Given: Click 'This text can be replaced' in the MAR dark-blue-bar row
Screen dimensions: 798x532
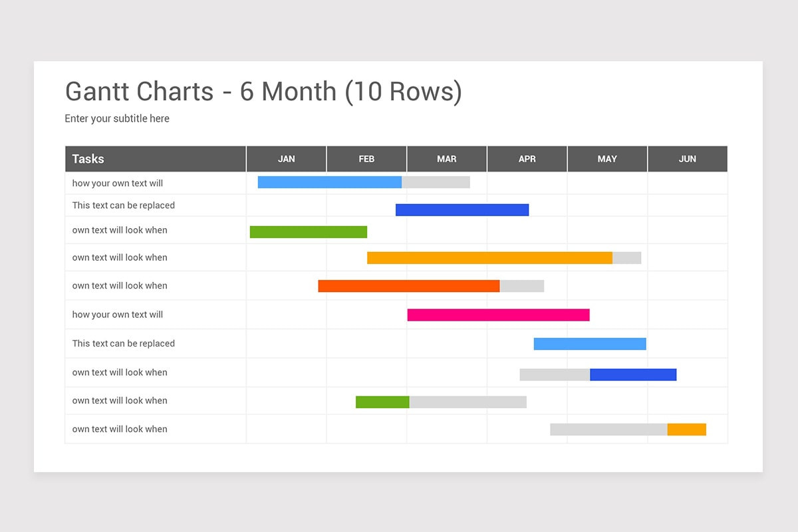Looking at the screenshot, I should [x=124, y=205].
